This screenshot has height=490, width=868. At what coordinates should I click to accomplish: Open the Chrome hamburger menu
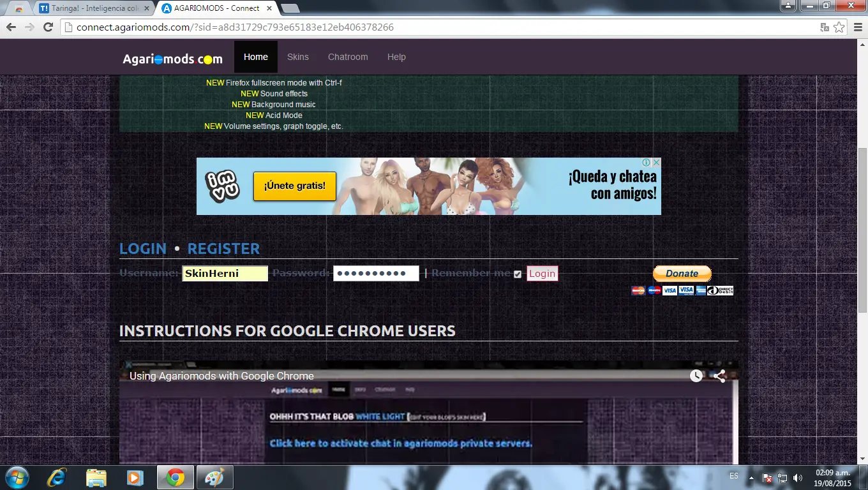[857, 27]
